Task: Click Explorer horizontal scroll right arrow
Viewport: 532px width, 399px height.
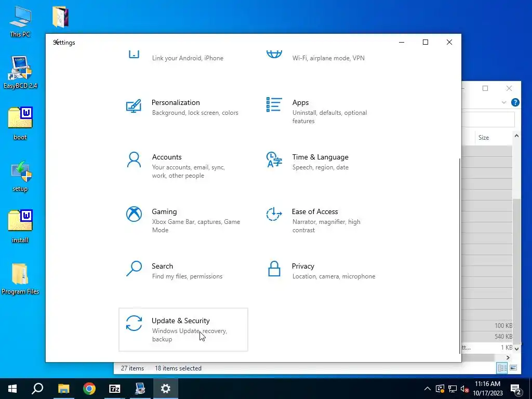Action: [508, 357]
